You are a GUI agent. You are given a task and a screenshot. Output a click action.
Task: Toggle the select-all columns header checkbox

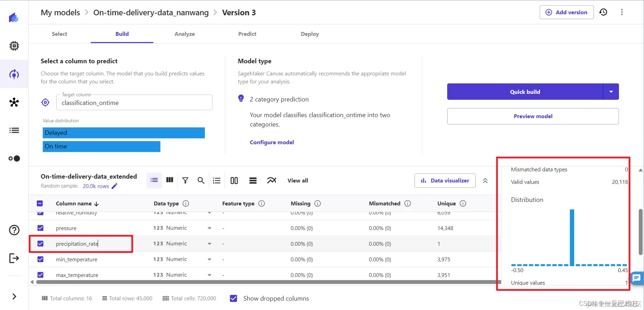40,203
